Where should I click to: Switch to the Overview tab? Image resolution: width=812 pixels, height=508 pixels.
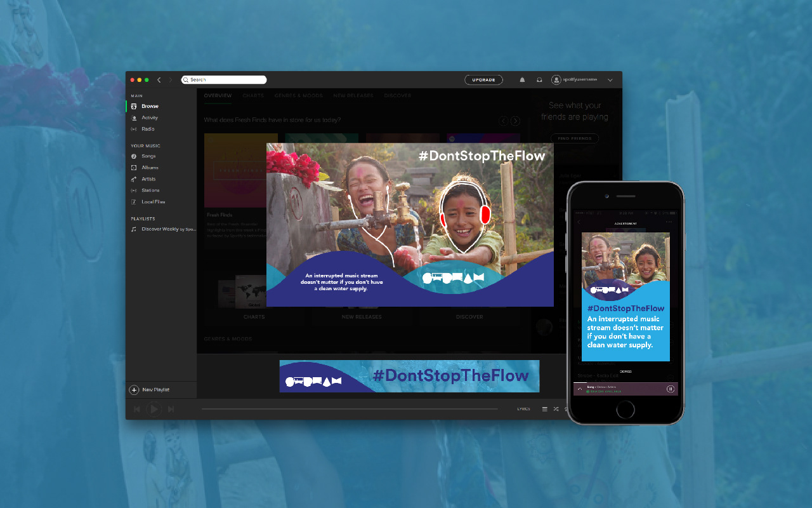coord(218,95)
